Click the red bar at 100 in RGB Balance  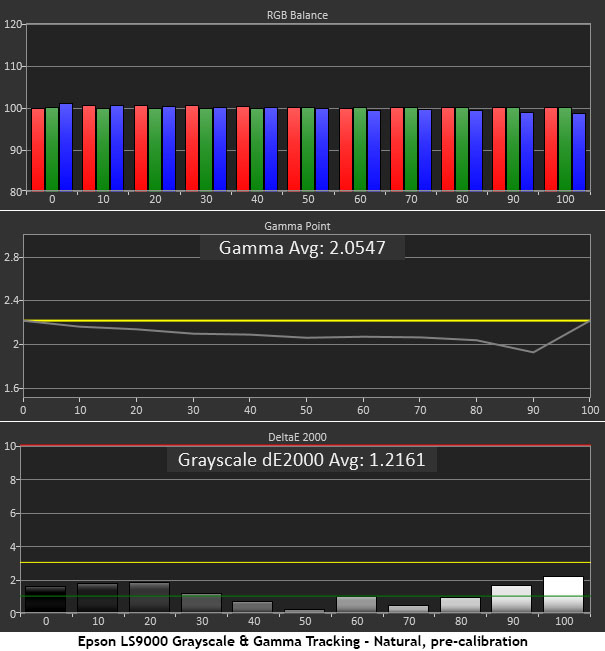pos(551,149)
